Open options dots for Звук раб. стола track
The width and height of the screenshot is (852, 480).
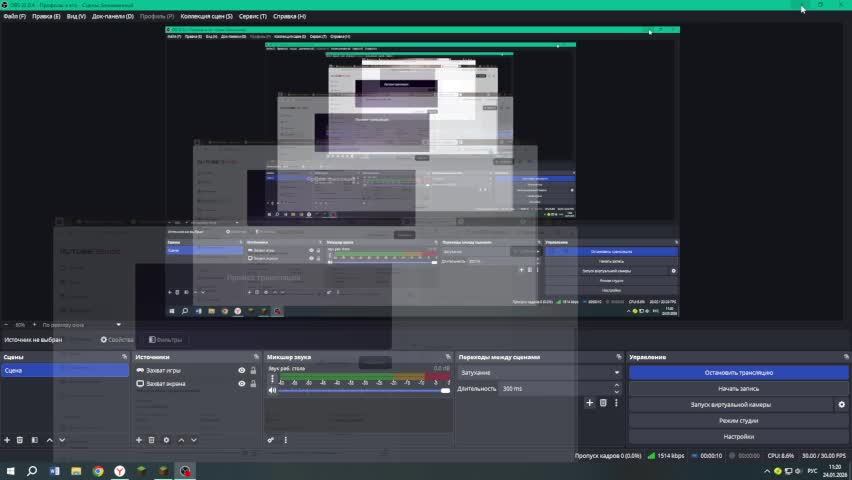click(x=272, y=379)
